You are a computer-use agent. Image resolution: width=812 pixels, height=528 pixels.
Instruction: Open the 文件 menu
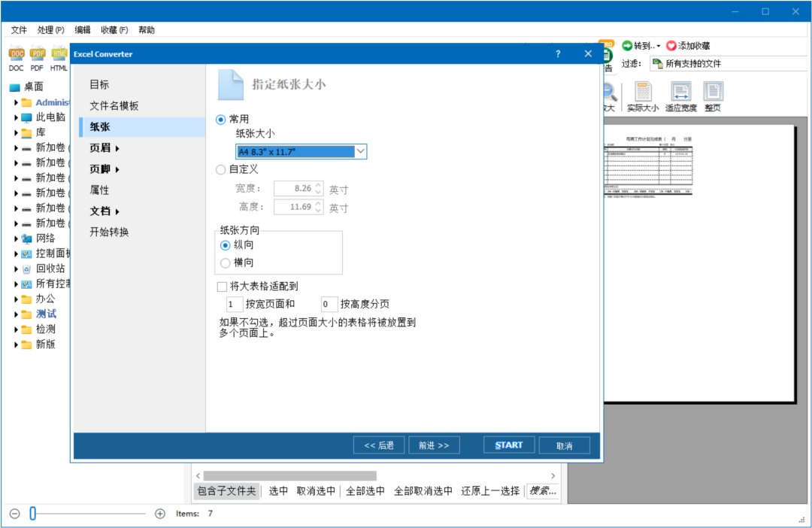19,30
